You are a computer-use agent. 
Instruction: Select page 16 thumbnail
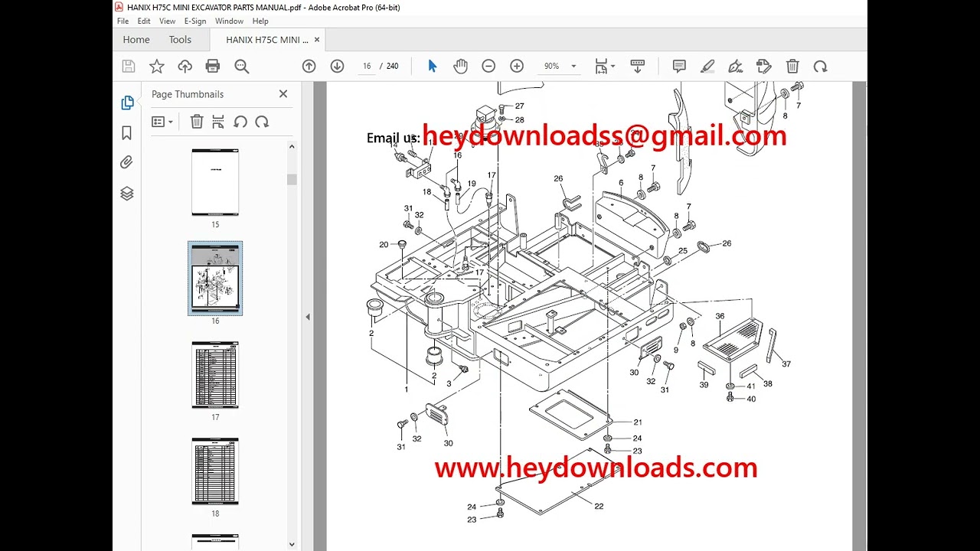pos(215,279)
